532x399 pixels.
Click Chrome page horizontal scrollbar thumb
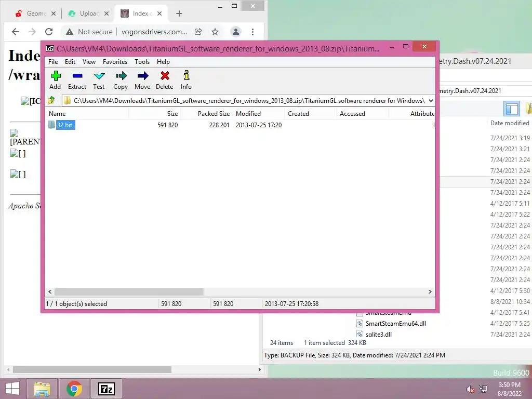tap(92, 369)
